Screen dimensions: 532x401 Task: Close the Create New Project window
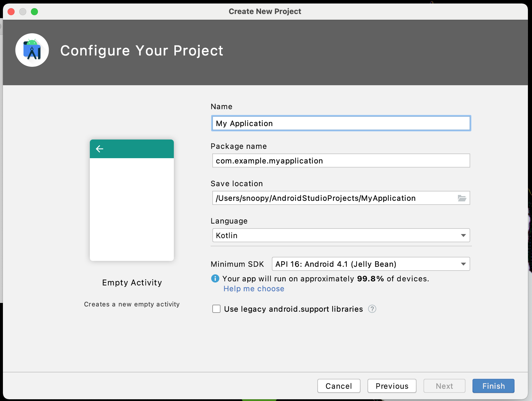tap(11, 12)
